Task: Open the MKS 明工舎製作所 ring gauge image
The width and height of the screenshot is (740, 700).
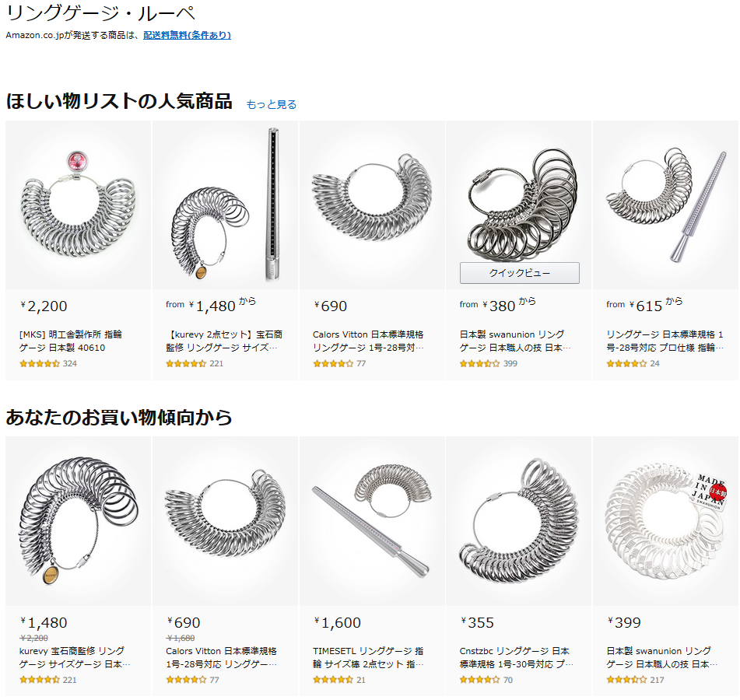Action: pos(79,205)
